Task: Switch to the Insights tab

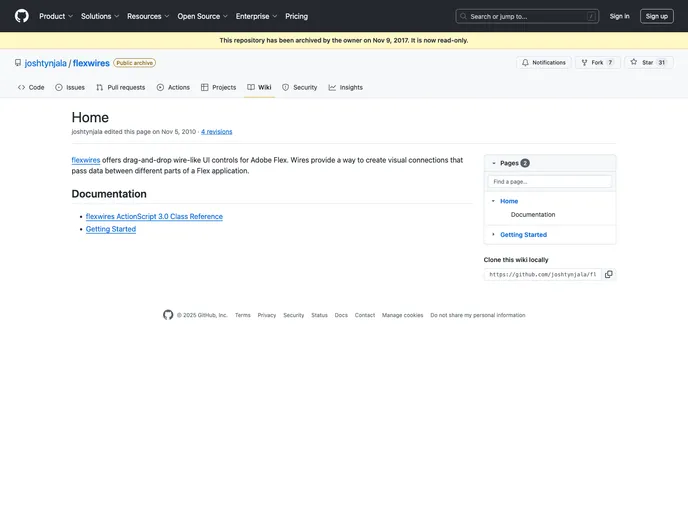Action: click(346, 87)
